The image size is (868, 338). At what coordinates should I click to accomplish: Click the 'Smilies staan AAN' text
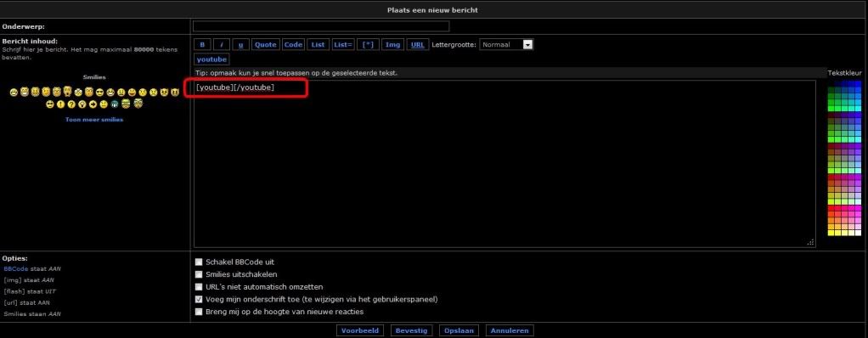coord(32,314)
